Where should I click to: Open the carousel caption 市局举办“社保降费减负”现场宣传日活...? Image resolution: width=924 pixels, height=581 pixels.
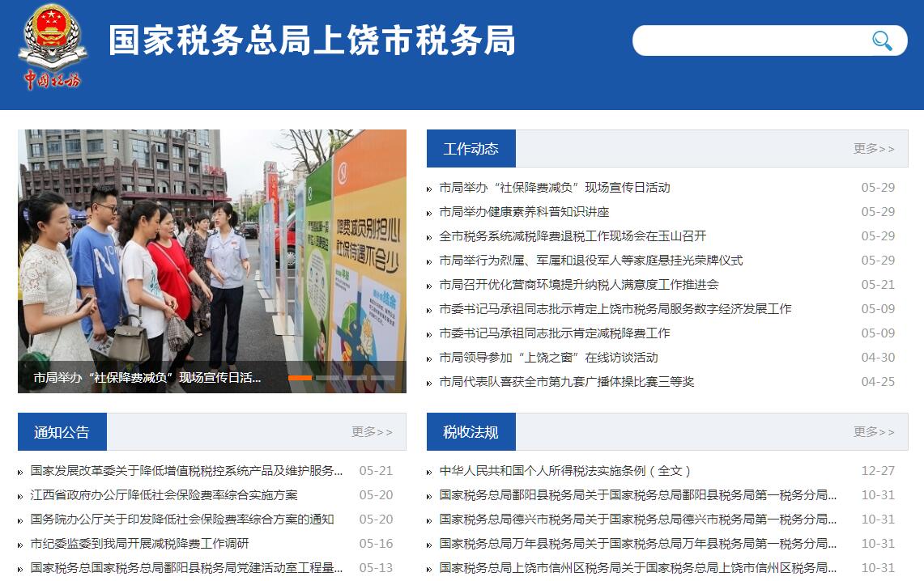click(x=147, y=378)
